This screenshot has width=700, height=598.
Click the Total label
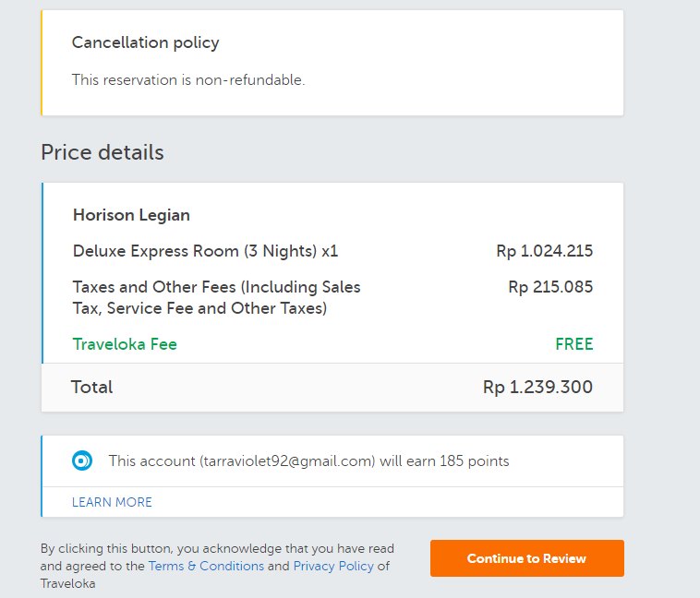91,387
